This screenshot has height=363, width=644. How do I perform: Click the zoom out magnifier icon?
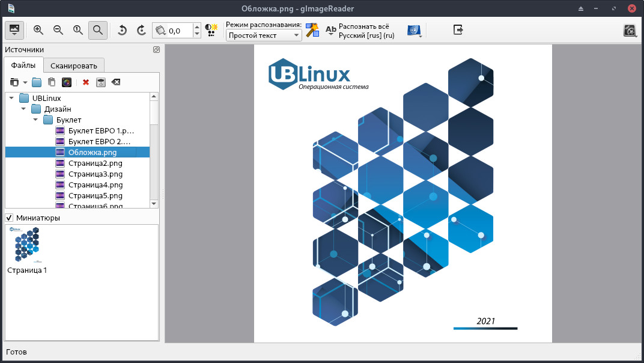tap(58, 30)
